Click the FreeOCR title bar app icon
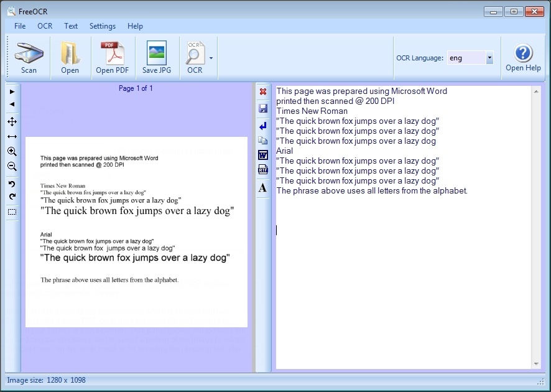This screenshot has height=392, width=551. pos(11,11)
